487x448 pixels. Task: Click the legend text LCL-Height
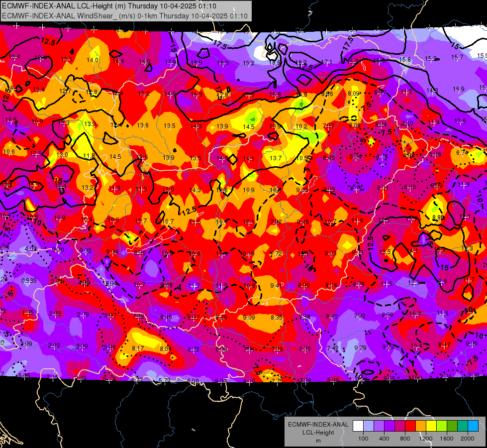[x=318, y=433]
